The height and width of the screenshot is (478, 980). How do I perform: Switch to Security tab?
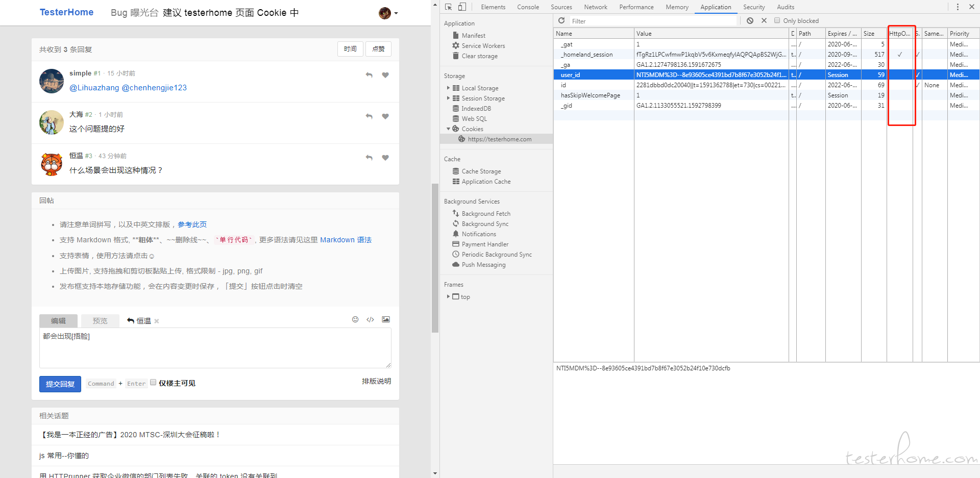click(x=754, y=7)
